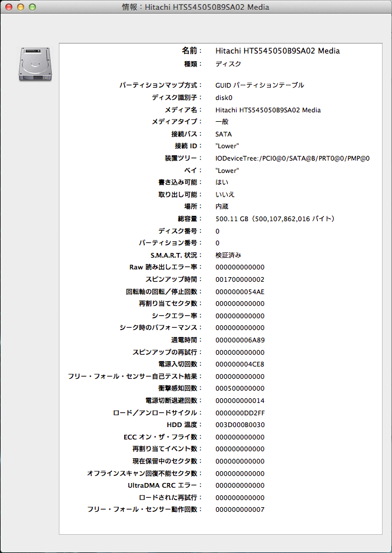Click the 接続バス label

pyautogui.click(x=187, y=134)
